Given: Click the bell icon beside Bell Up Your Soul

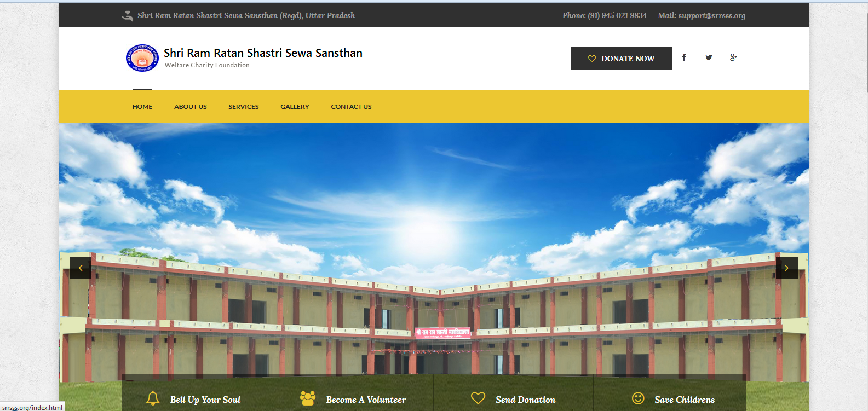Looking at the screenshot, I should point(153,398).
